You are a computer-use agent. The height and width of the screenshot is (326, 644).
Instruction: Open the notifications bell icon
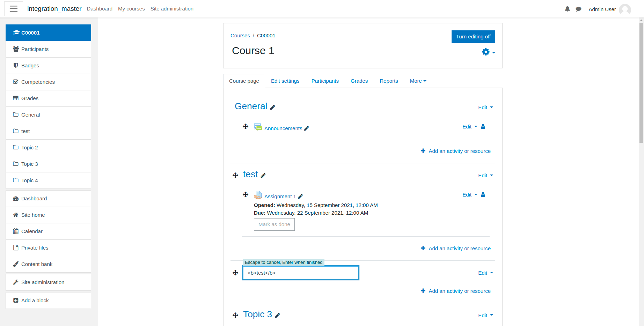pos(567,9)
